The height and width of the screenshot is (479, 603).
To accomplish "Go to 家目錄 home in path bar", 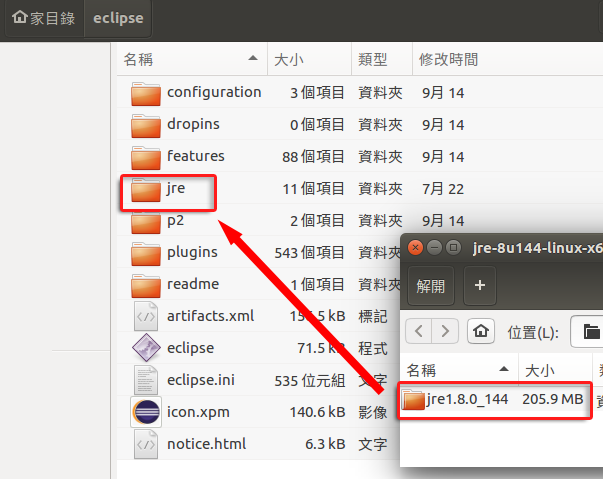I will (44, 18).
